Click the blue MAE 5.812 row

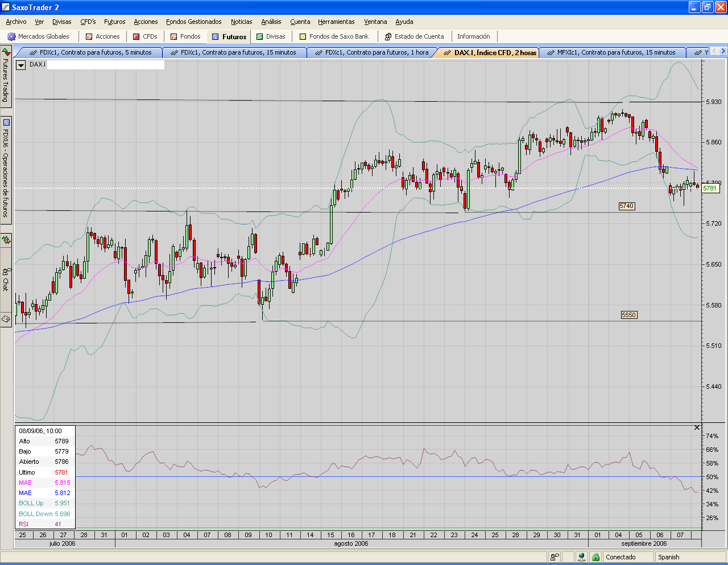coord(44,493)
